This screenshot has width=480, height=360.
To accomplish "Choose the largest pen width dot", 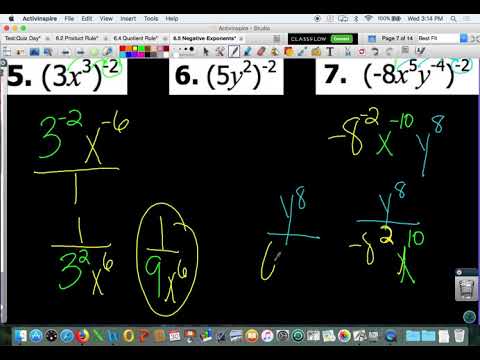I will point(192,49).
